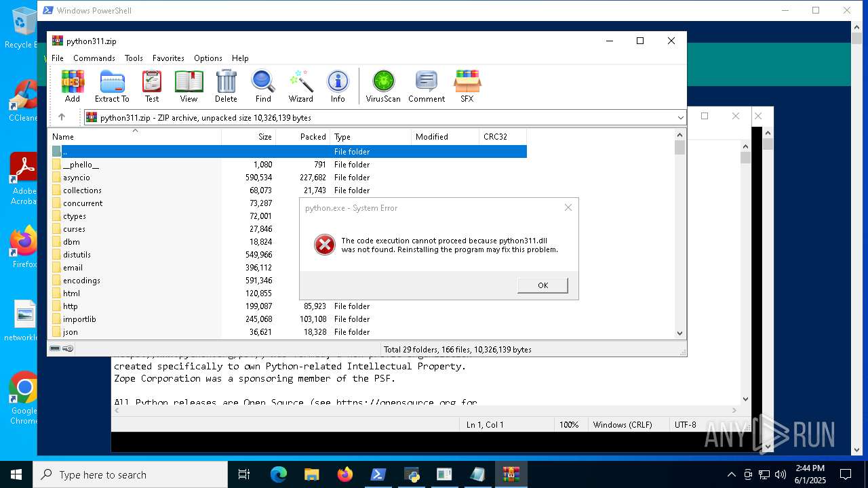Click the Add toolbar icon in WinRAR

(73, 86)
